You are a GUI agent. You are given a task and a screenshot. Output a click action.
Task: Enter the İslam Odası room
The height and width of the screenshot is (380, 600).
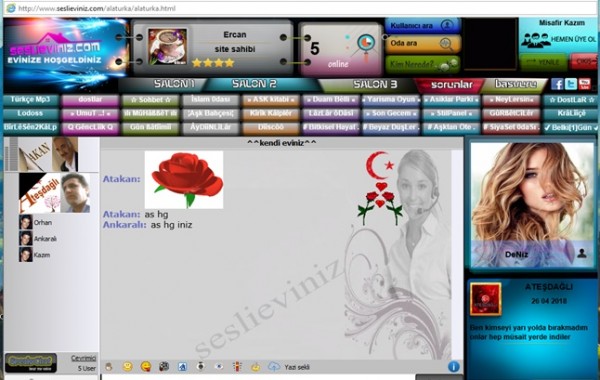point(211,100)
